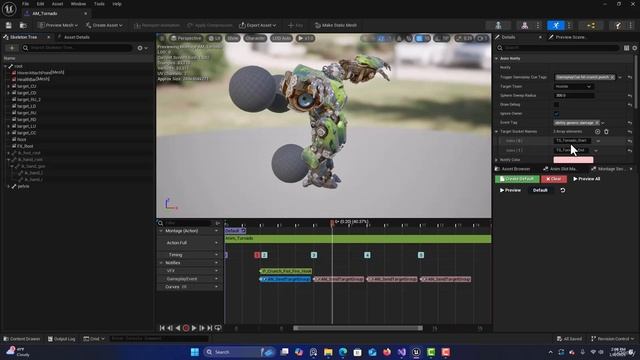This screenshot has width=640, height=360.
Task: Step to the next frame
Action: 202,328
